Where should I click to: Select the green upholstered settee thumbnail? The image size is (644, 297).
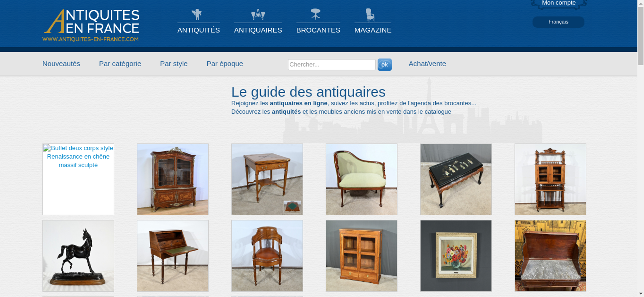click(x=362, y=179)
